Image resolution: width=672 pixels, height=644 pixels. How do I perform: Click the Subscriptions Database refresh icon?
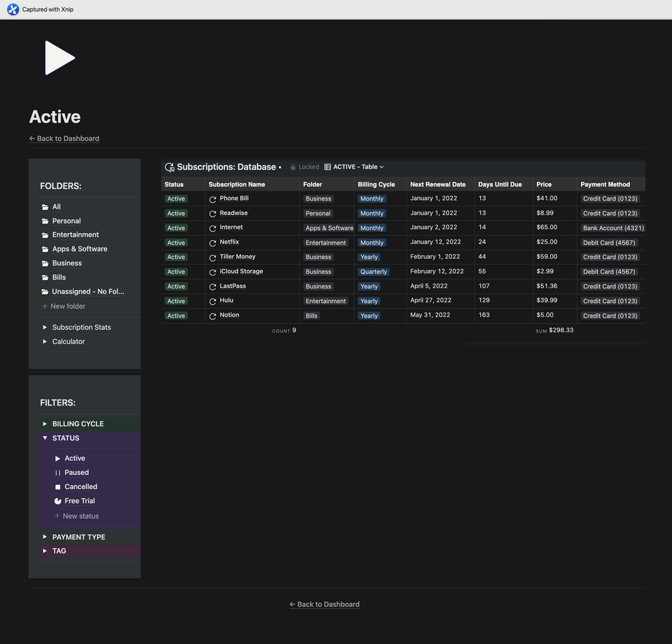tap(170, 167)
